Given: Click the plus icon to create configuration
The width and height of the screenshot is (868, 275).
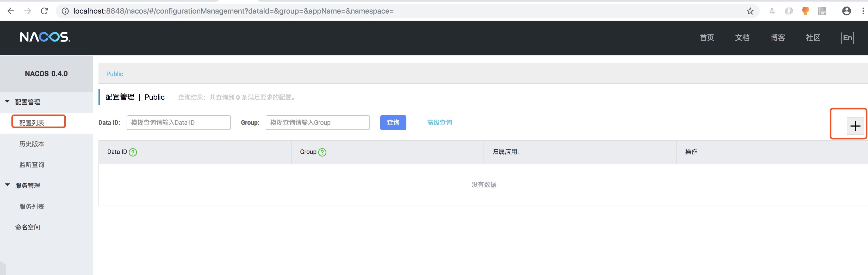Looking at the screenshot, I should pyautogui.click(x=855, y=126).
